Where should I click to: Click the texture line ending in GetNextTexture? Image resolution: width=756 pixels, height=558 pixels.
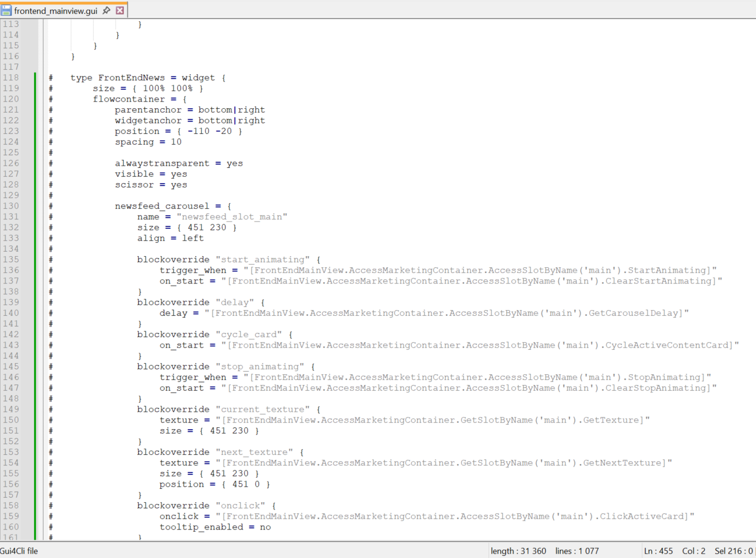(416, 463)
